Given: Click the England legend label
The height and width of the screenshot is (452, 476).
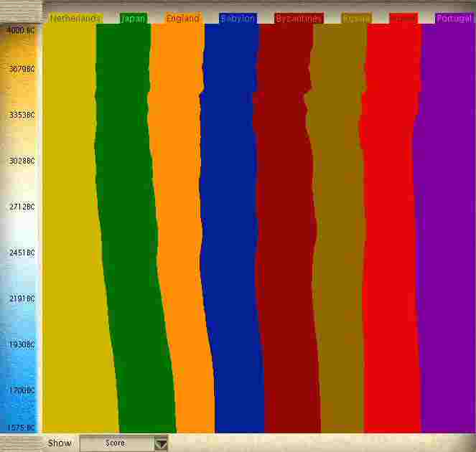Looking at the screenshot, I should click(182, 19).
